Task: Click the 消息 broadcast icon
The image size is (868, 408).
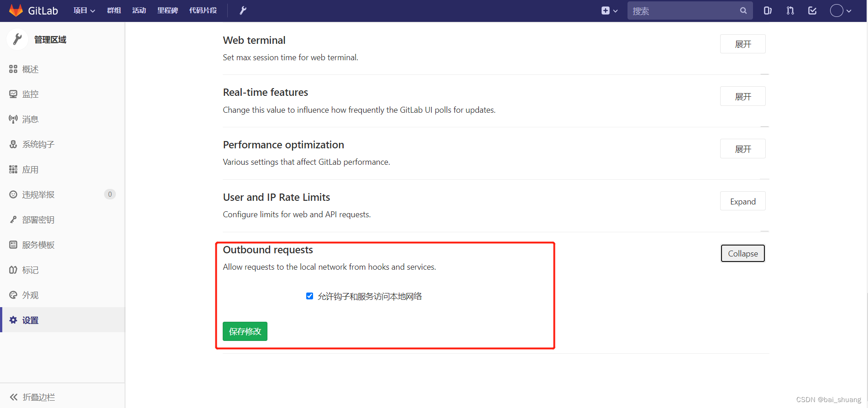Action: tap(13, 119)
